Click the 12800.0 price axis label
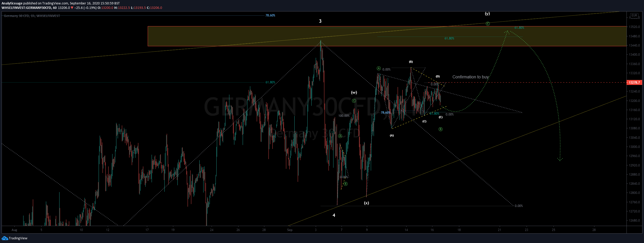 (634, 193)
